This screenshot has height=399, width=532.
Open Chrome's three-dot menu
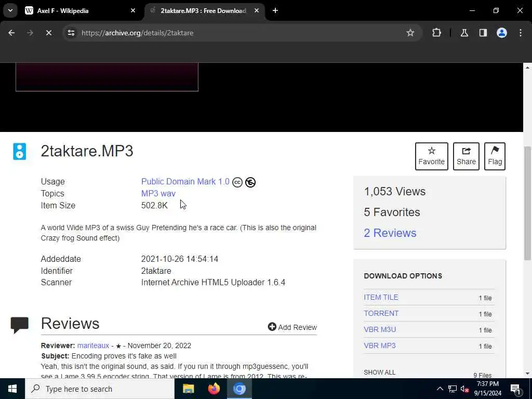[521, 33]
